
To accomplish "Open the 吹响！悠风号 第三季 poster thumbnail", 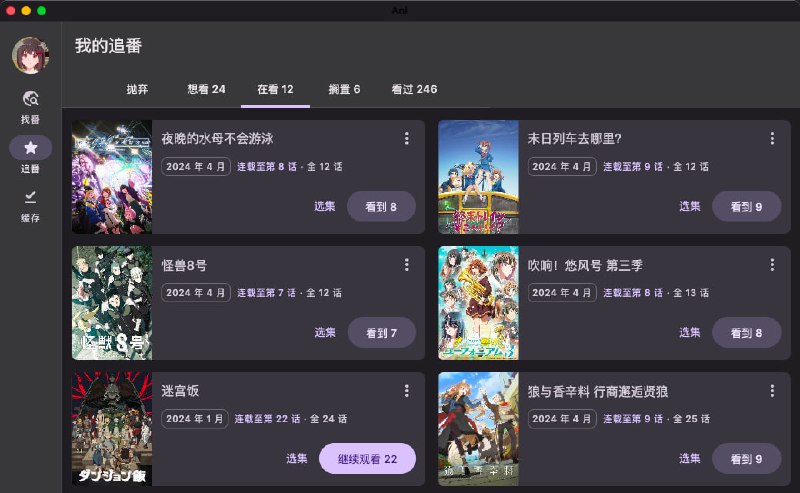I will tap(479, 303).
